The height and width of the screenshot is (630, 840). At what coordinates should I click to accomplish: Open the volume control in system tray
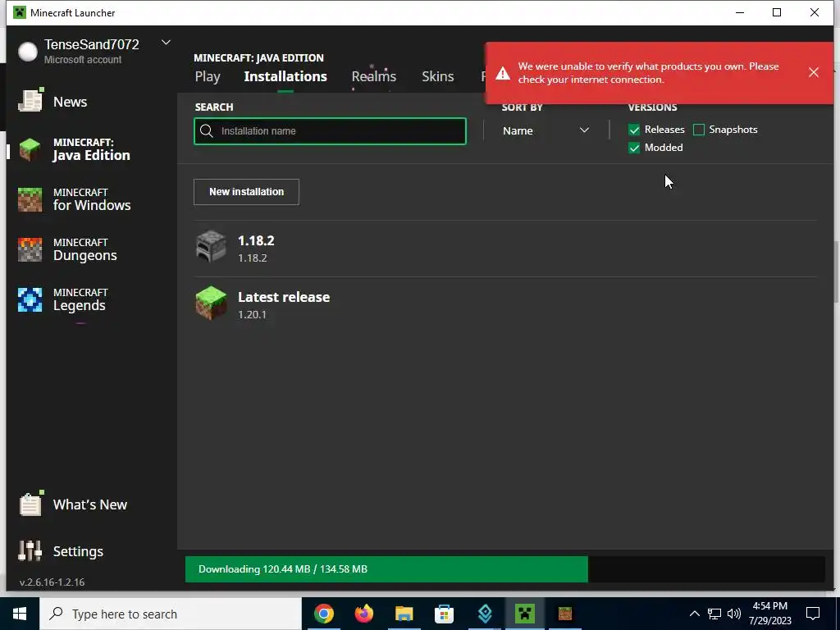click(x=734, y=614)
